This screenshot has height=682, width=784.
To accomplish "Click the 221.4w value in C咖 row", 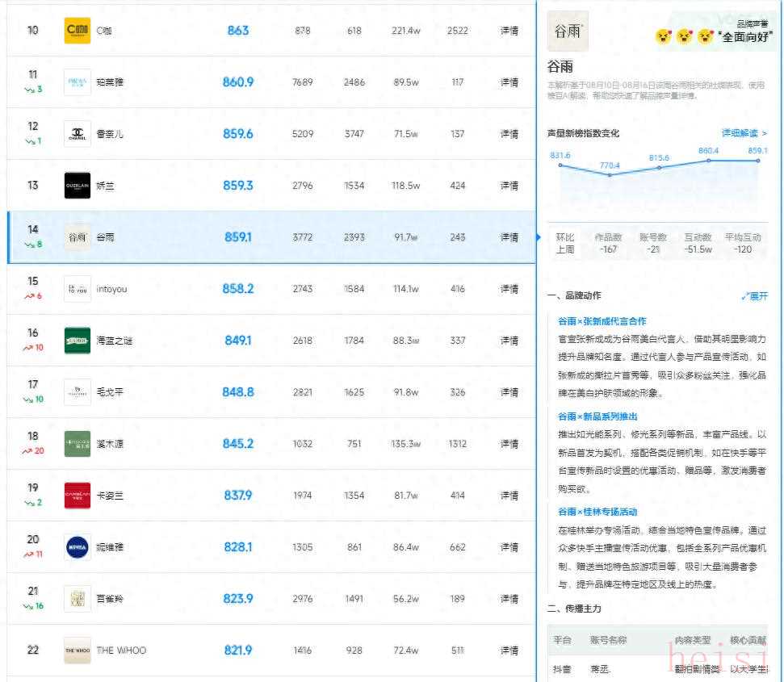I will tap(406, 31).
